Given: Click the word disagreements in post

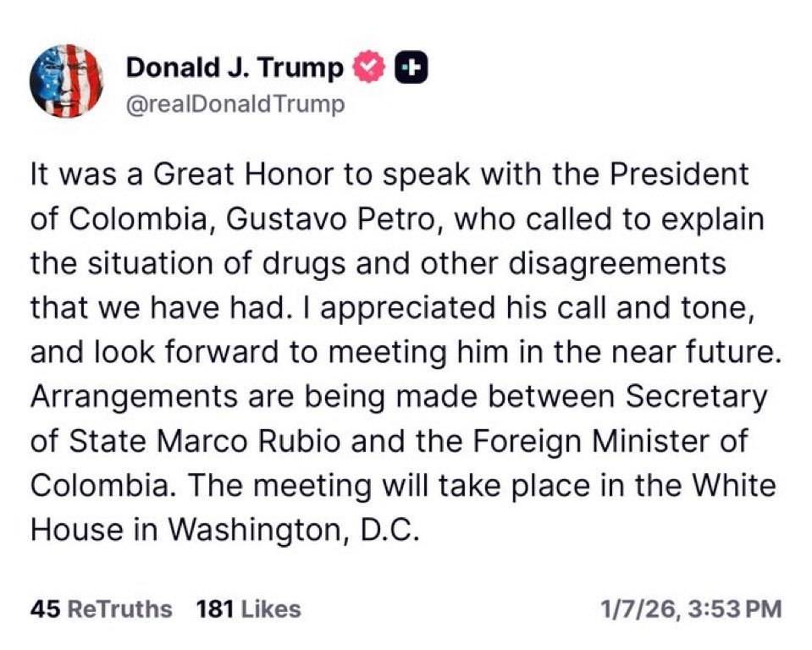Looking at the screenshot, I should click(x=617, y=264).
